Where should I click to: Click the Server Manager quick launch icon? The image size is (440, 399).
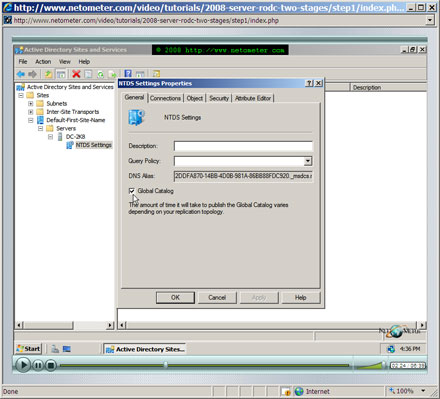55,349
